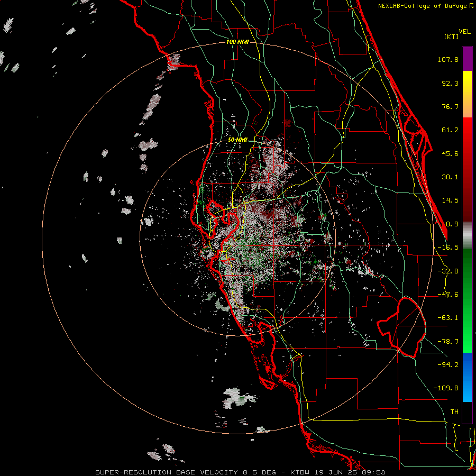Screen dimensions: 476x476
Task: Select the gray near-zero color bar segment
Action: coord(467,235)
